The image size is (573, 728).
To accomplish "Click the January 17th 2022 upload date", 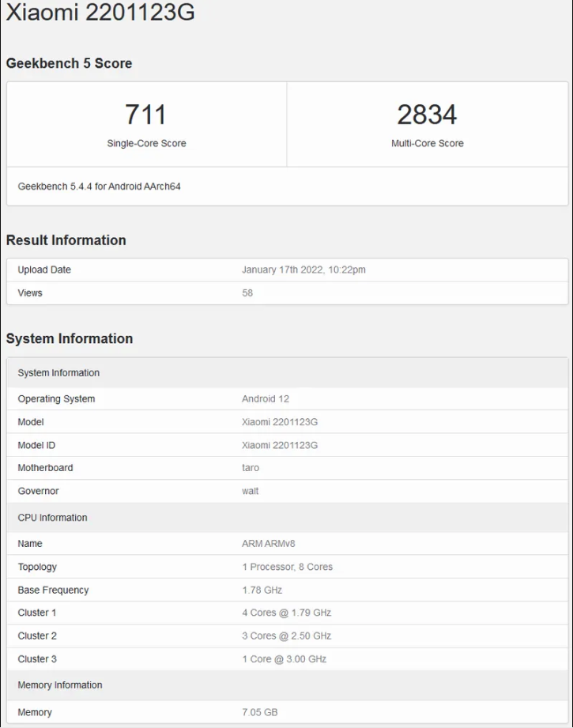I will coord(303,270).
